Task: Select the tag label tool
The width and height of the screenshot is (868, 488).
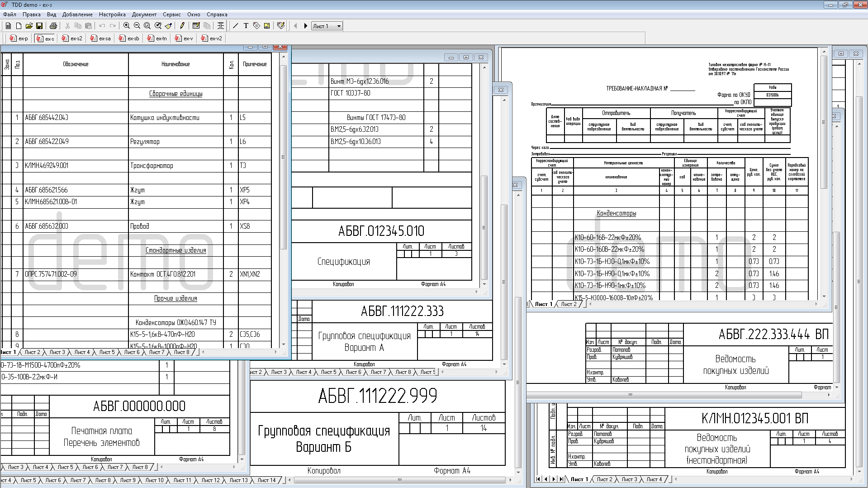Action: (256, 26)
